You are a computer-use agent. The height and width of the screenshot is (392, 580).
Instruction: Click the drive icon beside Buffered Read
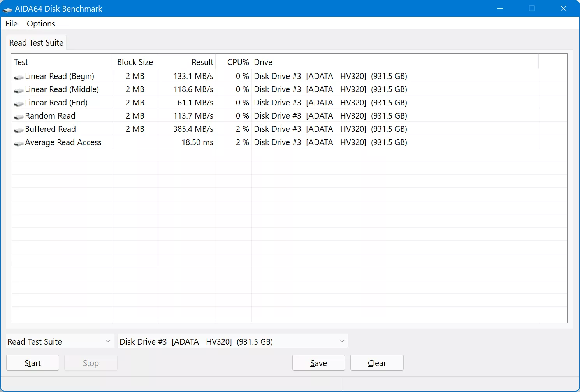coord(19,130)
